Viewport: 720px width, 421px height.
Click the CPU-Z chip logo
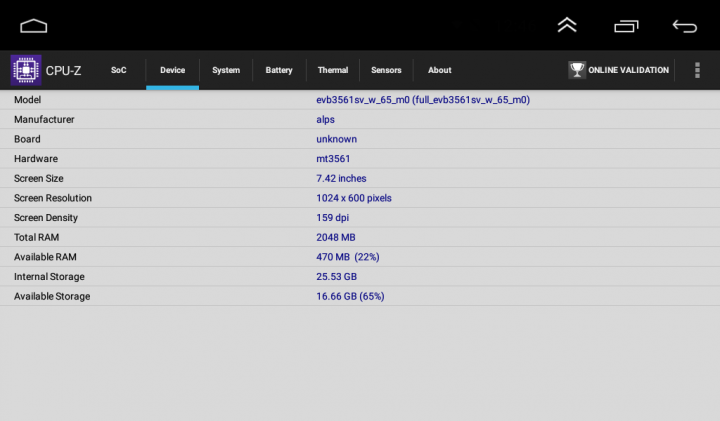tap(26, 70)
